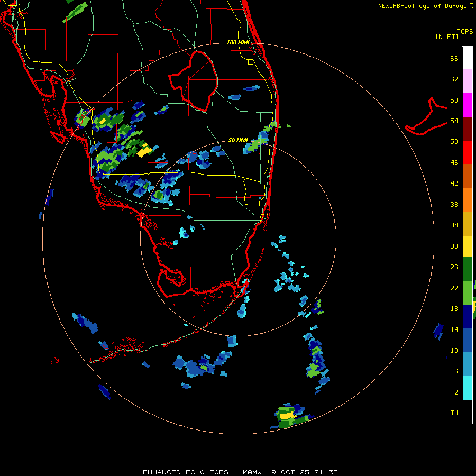
Task: Select the light green legend swatch
Action: (x=467, y=293)
